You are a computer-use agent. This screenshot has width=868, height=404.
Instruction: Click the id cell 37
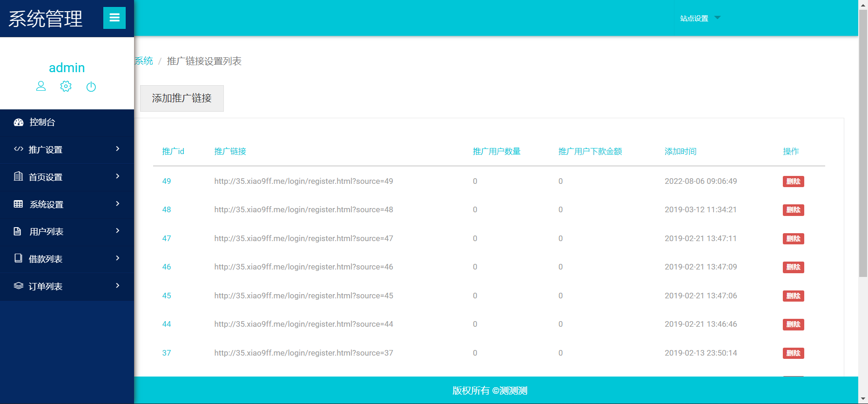tap(167, 353)
